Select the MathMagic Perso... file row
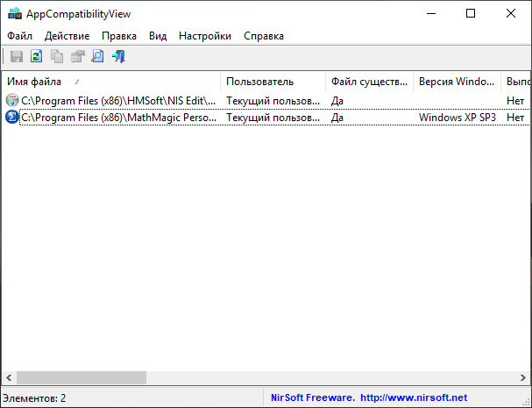The image size is (532, 408). tap(266, 118)
